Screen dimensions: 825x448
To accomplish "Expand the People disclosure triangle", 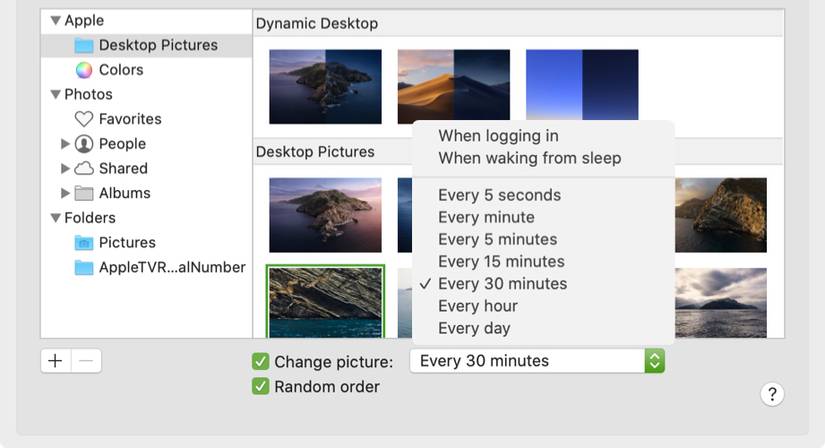I will (65, 144).
